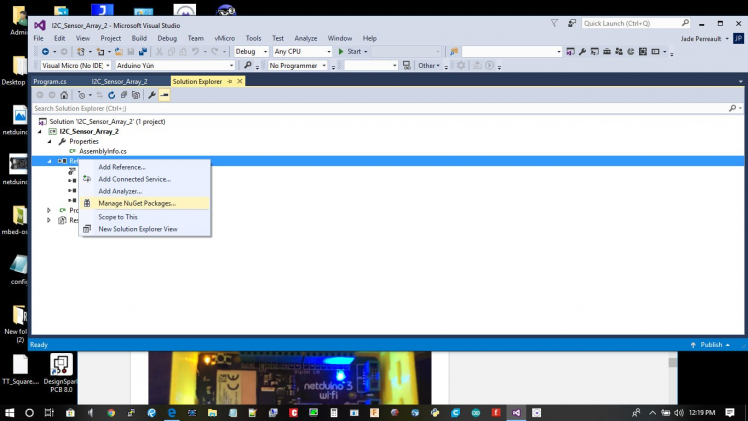
Task: Click the Save All toolbar icon
Action: click(144, 51)
